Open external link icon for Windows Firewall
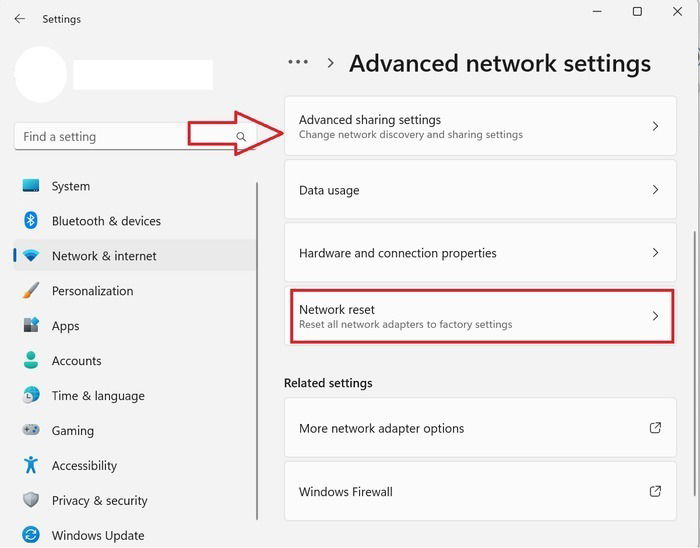700x548 pixels. 655,491
